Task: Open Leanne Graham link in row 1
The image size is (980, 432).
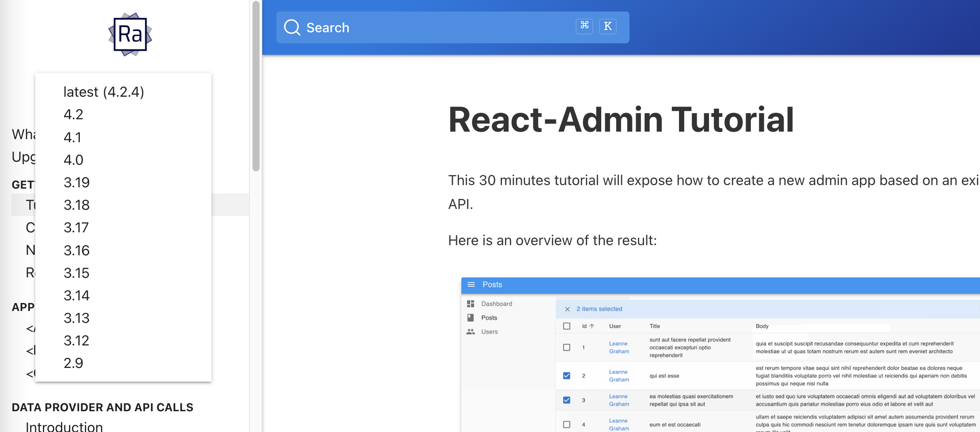Action: point(619,348)
